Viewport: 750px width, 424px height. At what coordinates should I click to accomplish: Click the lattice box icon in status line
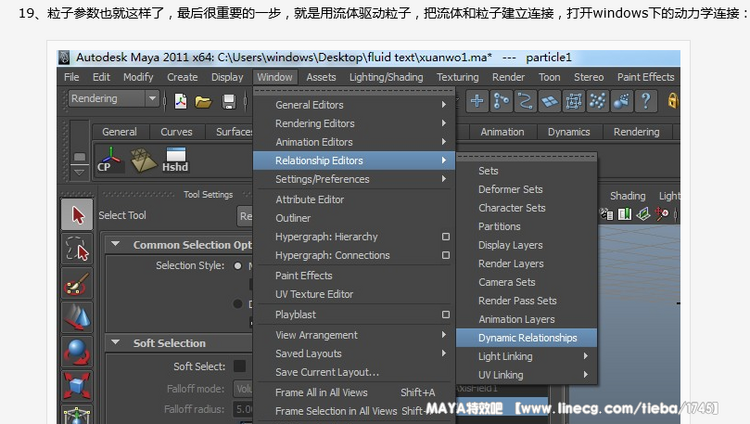(x=574, y=101)
